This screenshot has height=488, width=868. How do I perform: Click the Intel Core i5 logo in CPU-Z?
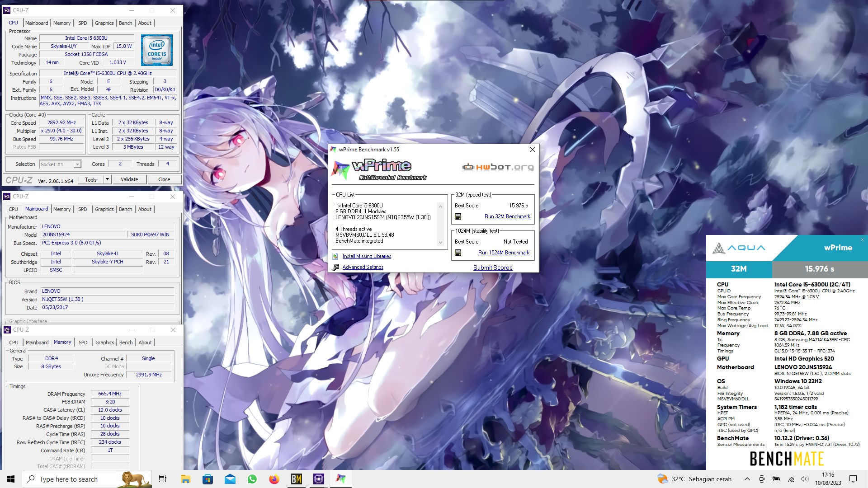(x=156, y=50)
